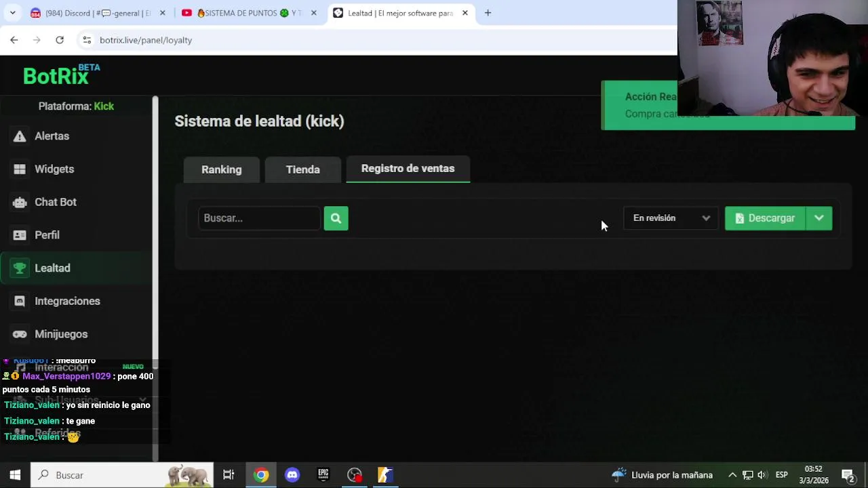
Task: Select the Registro de ventas tab
Action: pos(408,169)
